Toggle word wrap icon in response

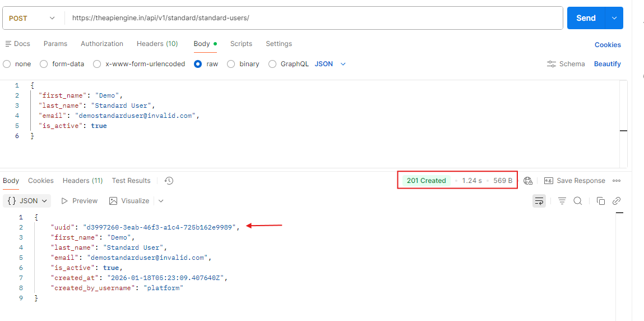coord(539,201)
